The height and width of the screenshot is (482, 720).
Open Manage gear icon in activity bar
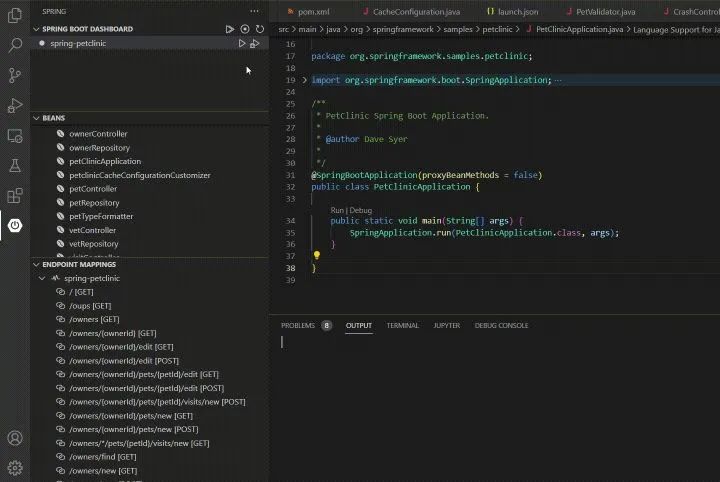(x=15, y=467)
